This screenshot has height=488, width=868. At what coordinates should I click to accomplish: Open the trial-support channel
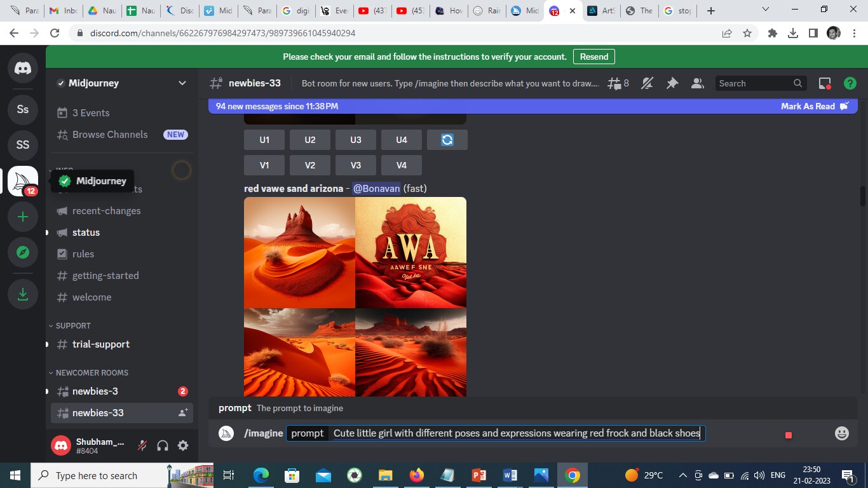[100, 344]
